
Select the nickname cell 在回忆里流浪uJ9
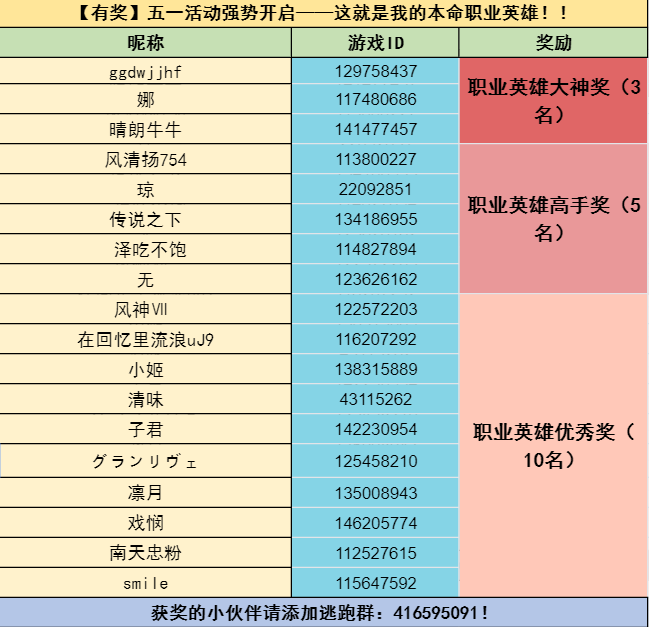click(x=146, y=340)
